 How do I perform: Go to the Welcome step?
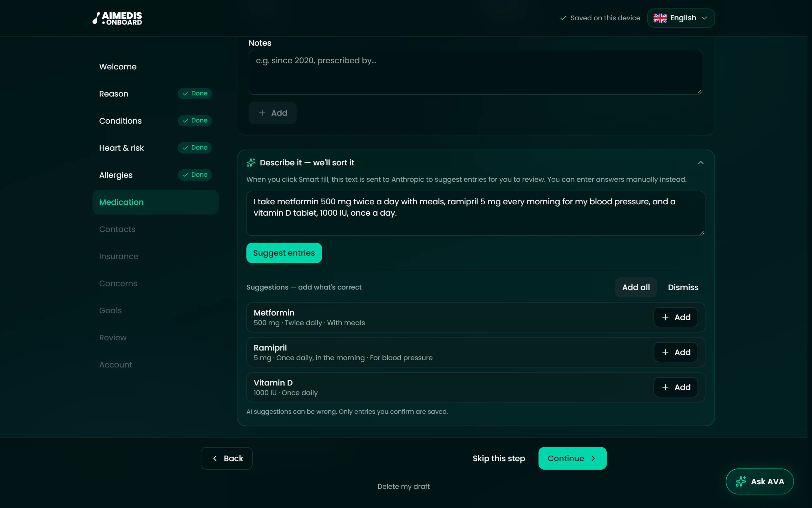(155, 67)
